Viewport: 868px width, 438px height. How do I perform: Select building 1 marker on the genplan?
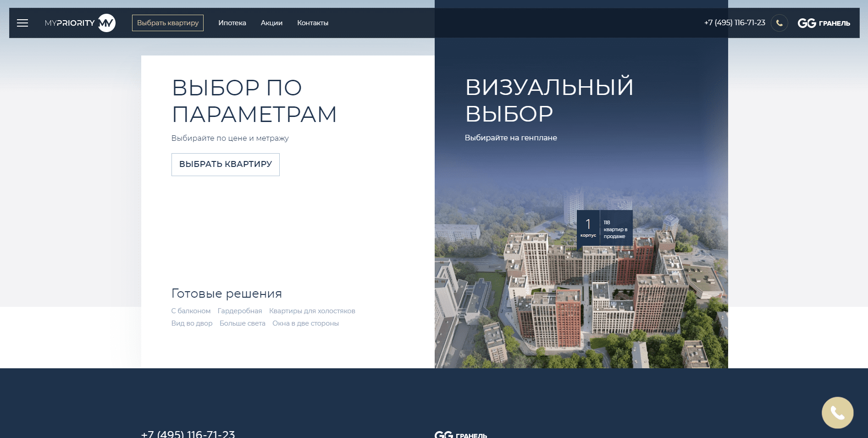[604, 228]
